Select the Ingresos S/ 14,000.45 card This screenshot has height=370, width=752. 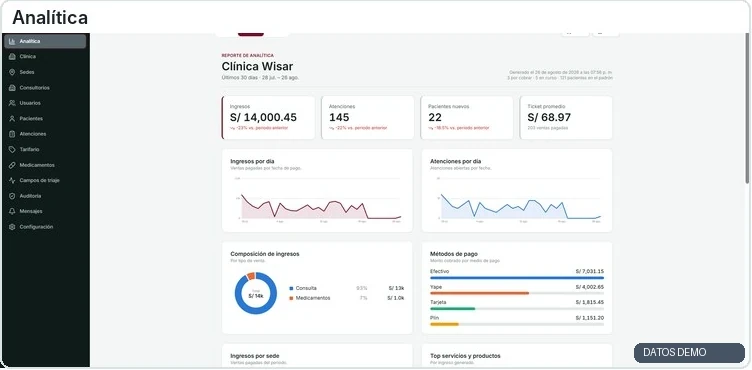[x=268, y=118]
